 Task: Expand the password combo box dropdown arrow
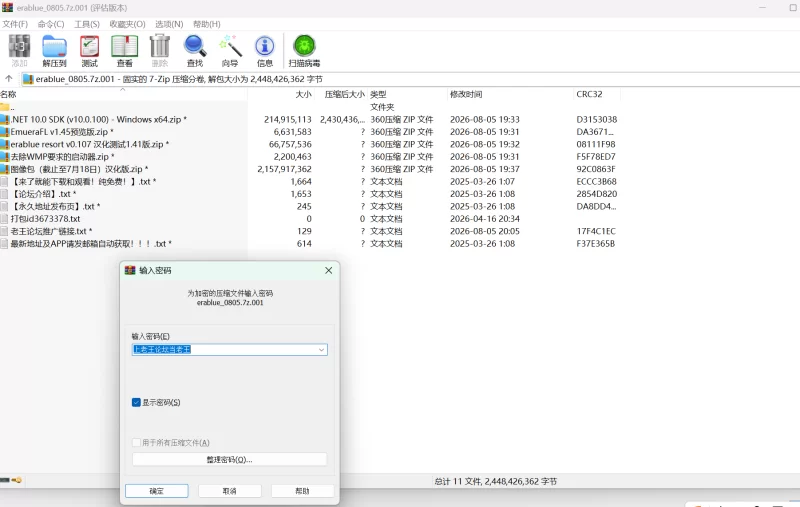pos(321,349)
